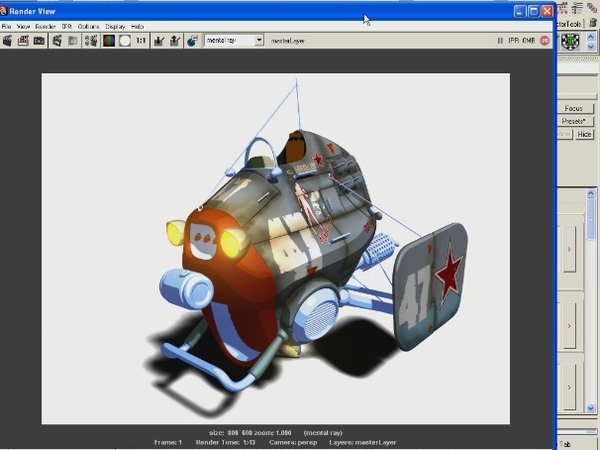
Task: Click the Maya icon in the Render View title bar
Action: click(x=3, y=11)
